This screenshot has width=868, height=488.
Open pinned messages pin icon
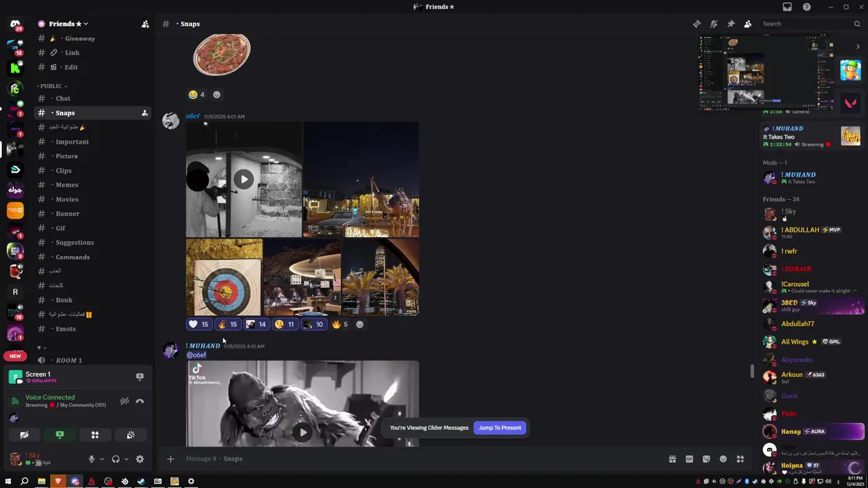pos(730,24)
